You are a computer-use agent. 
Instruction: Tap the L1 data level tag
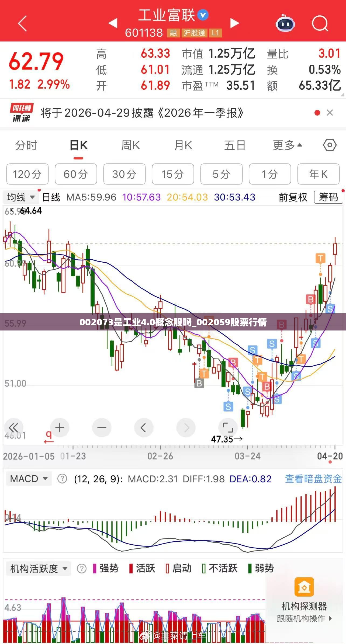coord(215,33)
